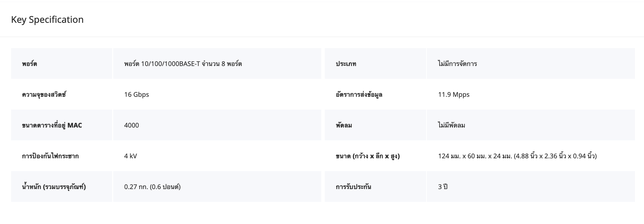The height and width of the screenshot is (224, 644).
Task: Select the อัตราการส่งข้อมูล label
Action: 359,94
